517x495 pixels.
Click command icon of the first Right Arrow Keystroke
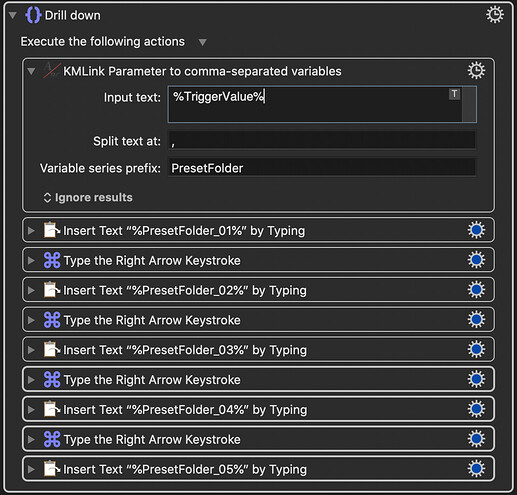(52, 260)
